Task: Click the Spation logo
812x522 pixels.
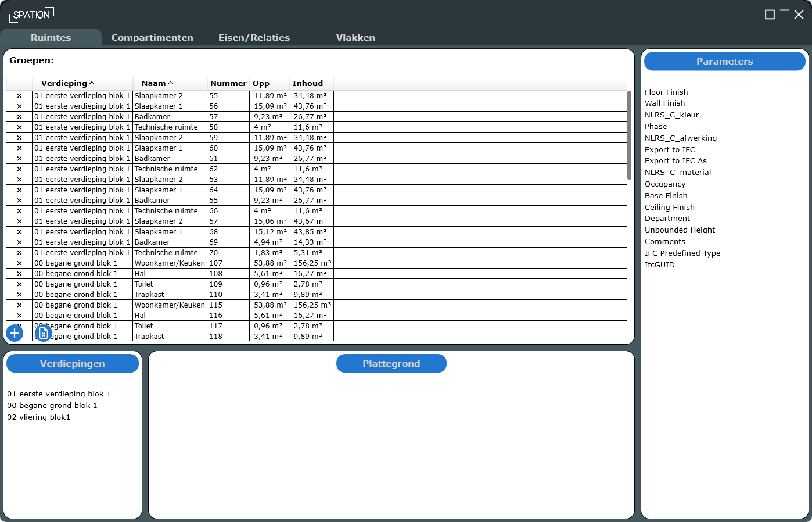Action: point(31,15)
